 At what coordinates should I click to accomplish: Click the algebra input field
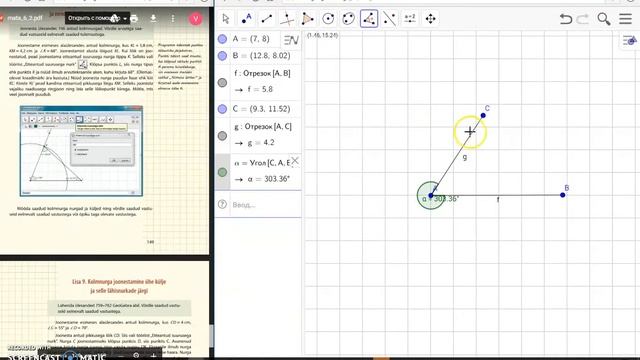265,204
